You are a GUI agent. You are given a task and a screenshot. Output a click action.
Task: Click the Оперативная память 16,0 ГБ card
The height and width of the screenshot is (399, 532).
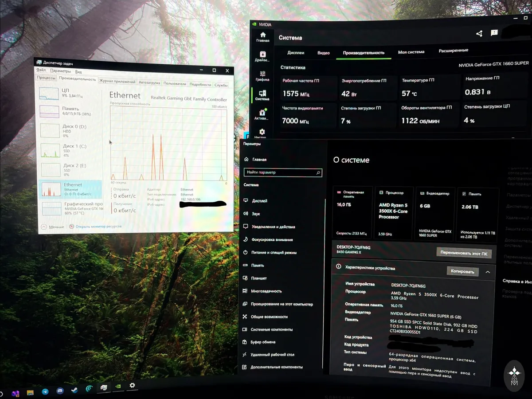[352, 213]
